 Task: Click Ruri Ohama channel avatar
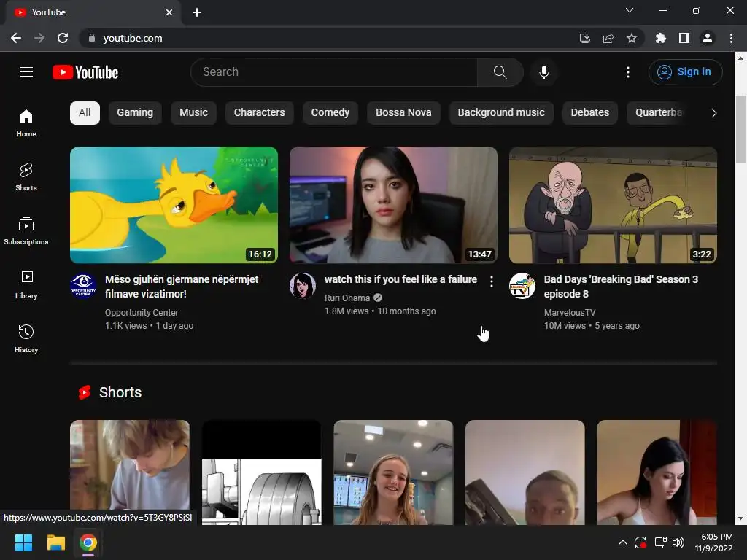pos(303,286)
